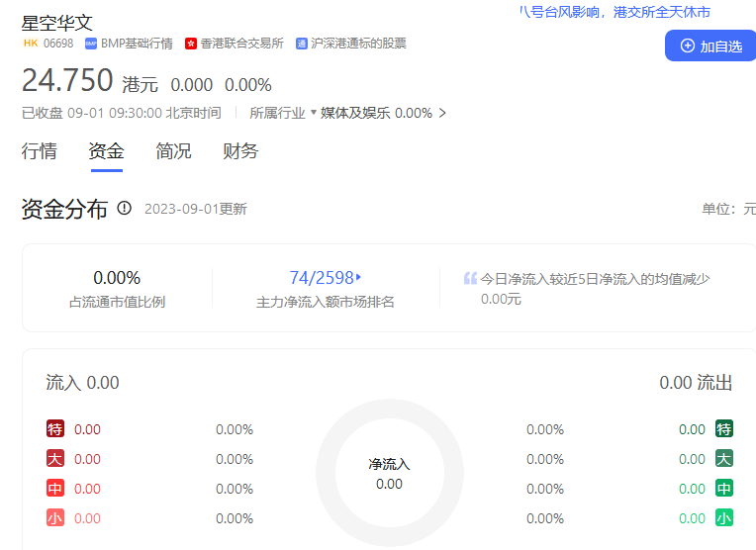The image size is (756, 550).
Task: Click the typhoon market closure notice
Action: point(614,12)
